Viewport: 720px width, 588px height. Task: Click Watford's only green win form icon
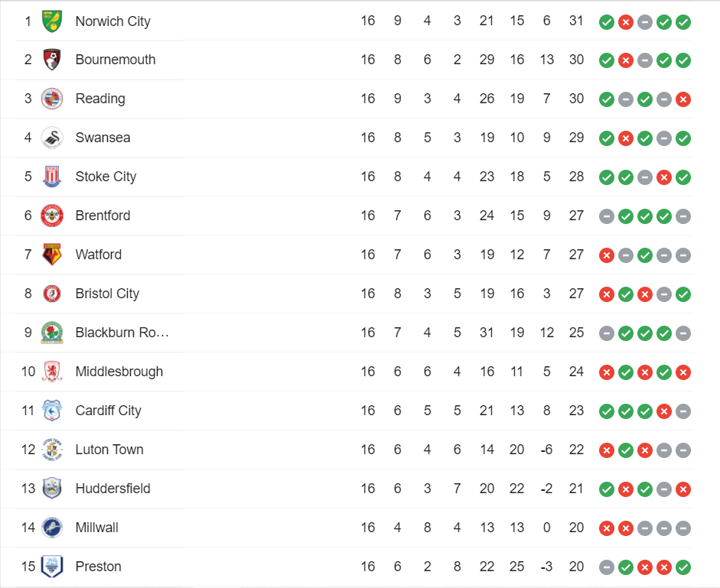click(645, 255)
